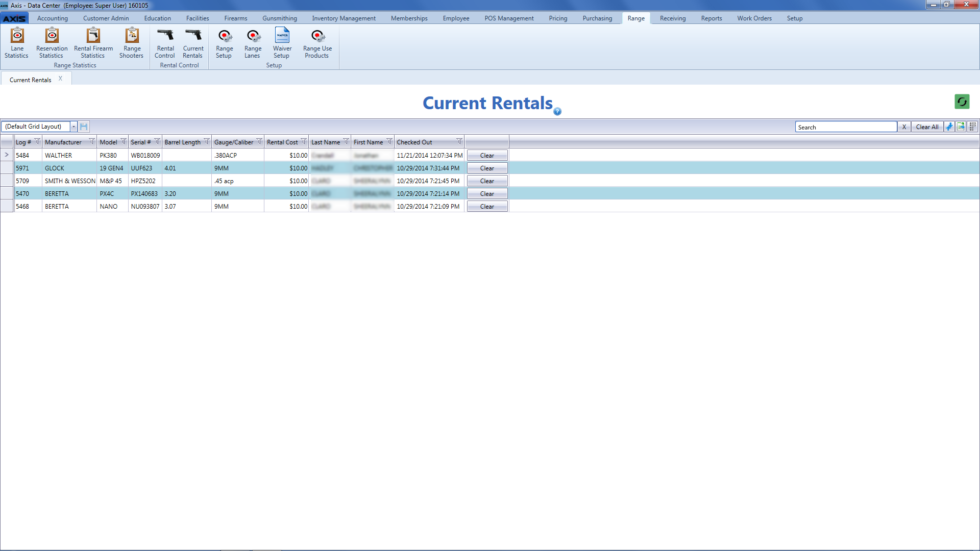Viewport: 980px width, 551px height.
Task: Clear the GLOCK 19 GEN4 rental
Action: click(487, 168)
